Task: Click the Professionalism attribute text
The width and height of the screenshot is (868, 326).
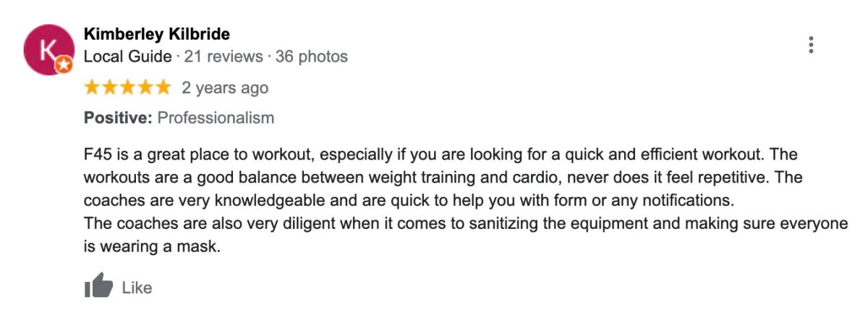Action: click(x=216, y=117)
